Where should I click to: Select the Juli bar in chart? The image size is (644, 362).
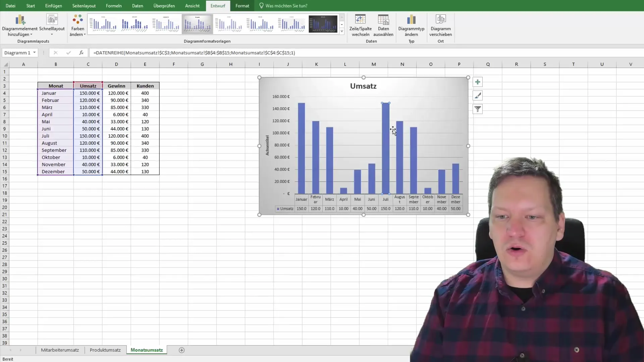click(385, 148)
